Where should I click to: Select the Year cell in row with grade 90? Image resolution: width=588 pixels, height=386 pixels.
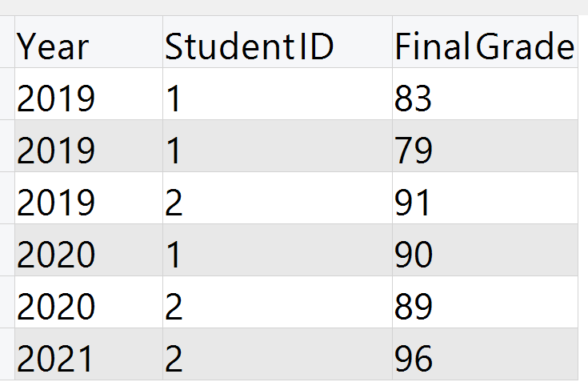[89, 250]
